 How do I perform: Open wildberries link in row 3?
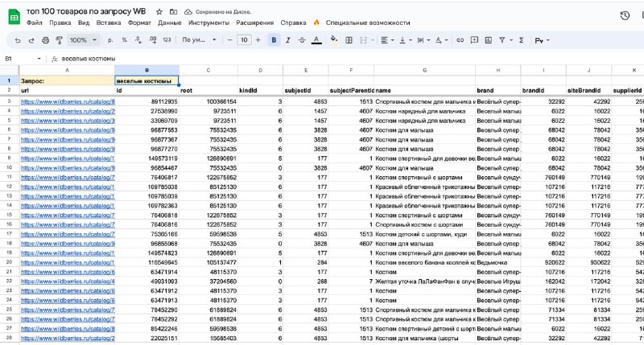[68, 101]
